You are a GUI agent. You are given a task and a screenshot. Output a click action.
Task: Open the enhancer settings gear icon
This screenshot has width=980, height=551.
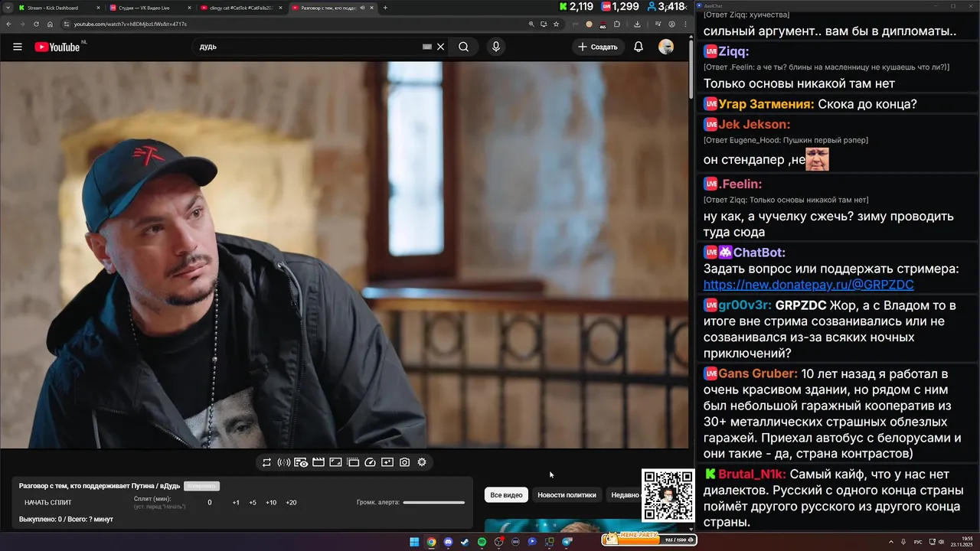click(x=422, y=462)
